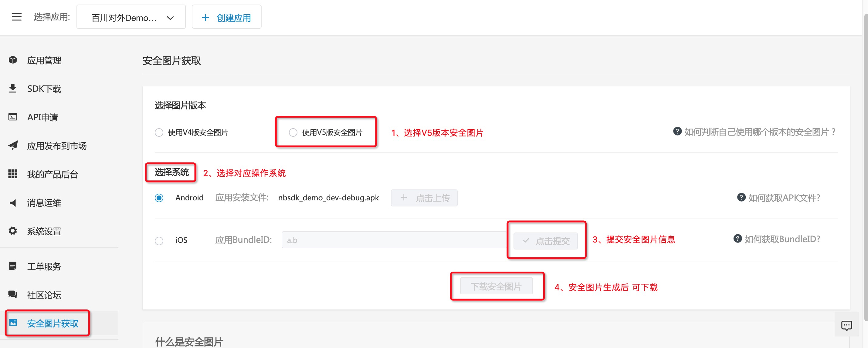Open 工单服务 in the sidebar
Screen dimensions: 868x348
click(x=44, y=266)
